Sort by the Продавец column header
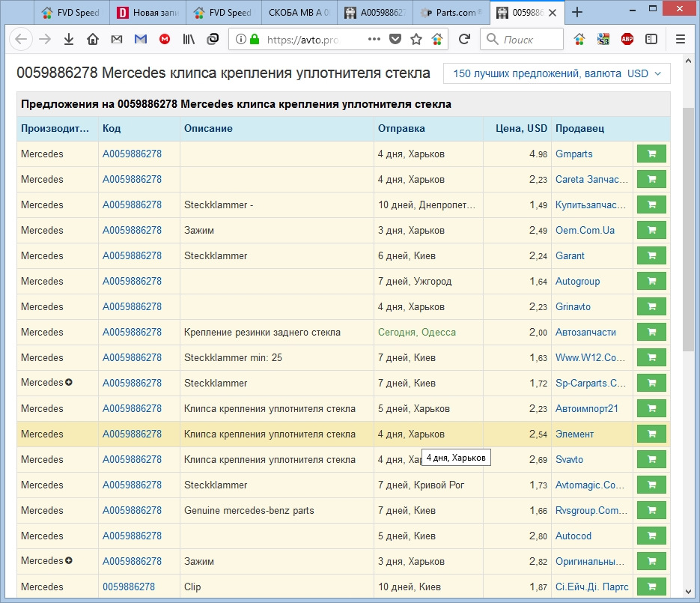 579,128
